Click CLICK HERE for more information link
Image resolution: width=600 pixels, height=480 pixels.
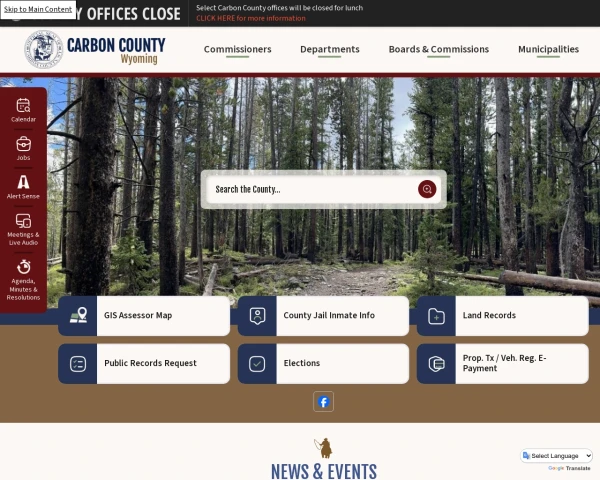tap(251, 18)
